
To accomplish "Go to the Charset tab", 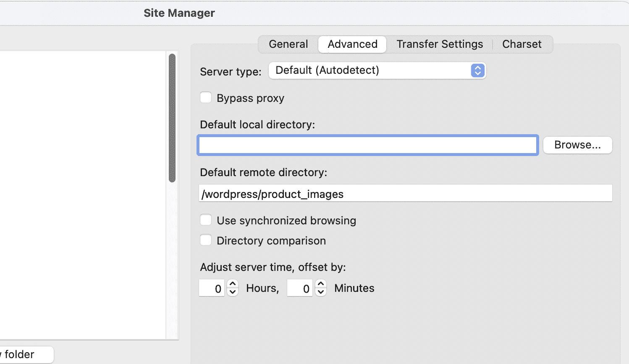I will pos(522,44).
